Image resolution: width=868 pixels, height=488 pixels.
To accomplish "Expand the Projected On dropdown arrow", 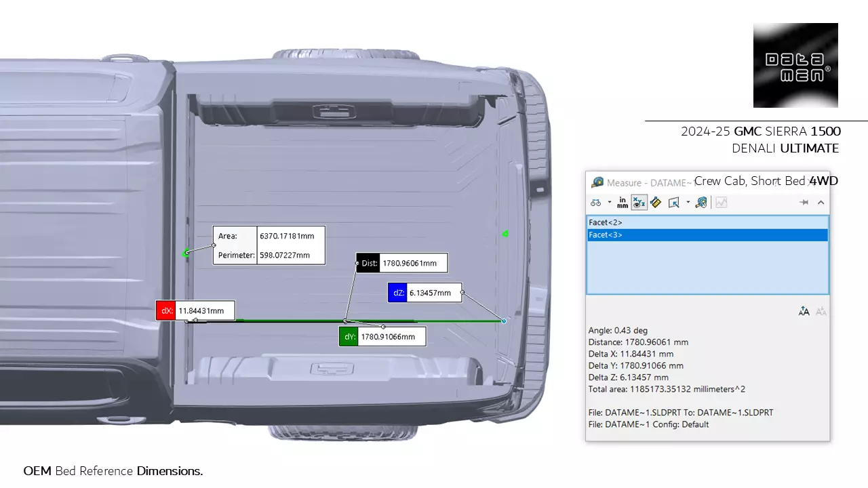I will pos(688,202).
